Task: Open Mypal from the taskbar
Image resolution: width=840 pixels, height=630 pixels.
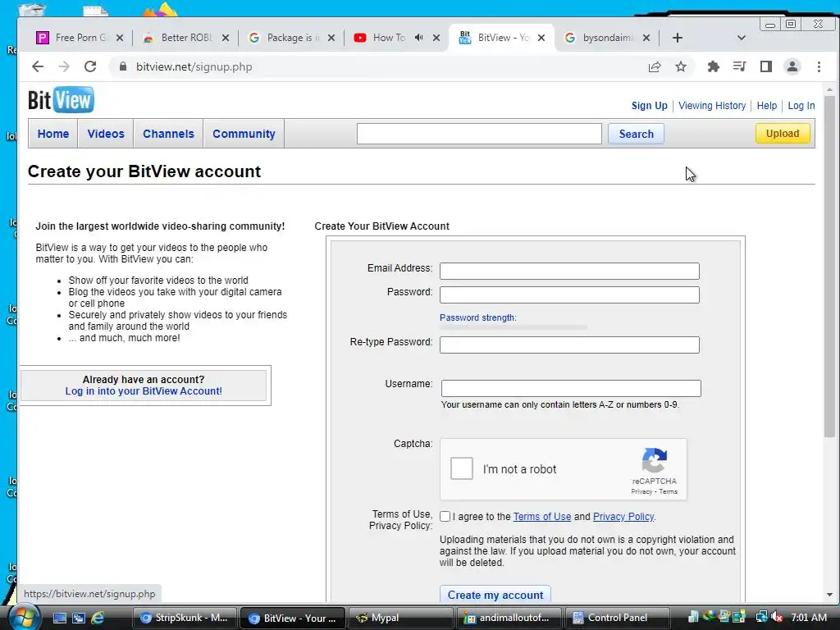Action: coord(400,618)
